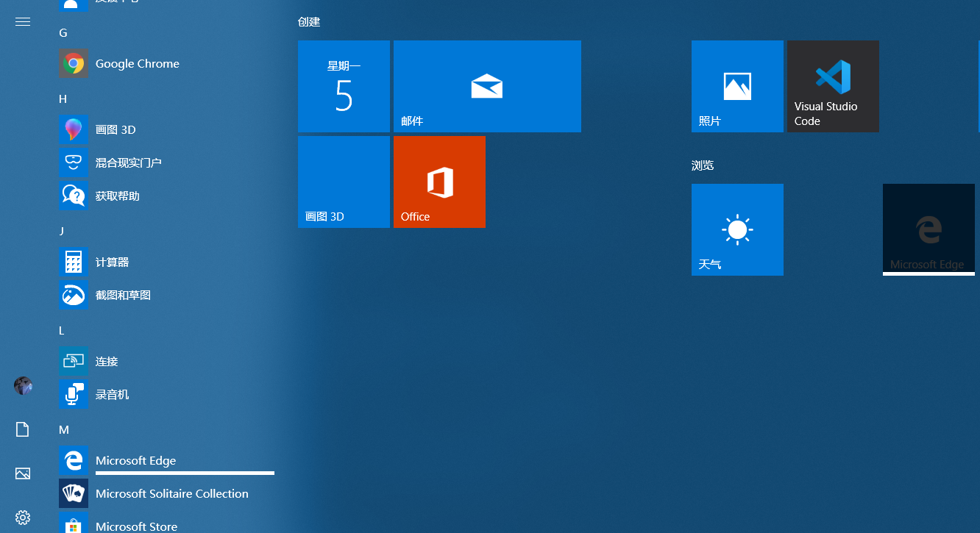The image size is (980, 533).
Task: Click the letter J group header
Action: [x=63, y=231]
